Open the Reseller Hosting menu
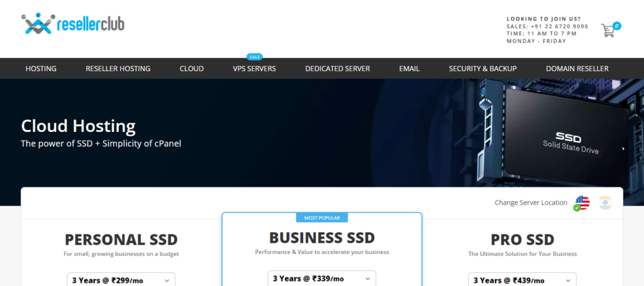Image resolution: width=644 pixels, height=286 pixels. pyautogui.click(x=118, y=69)
